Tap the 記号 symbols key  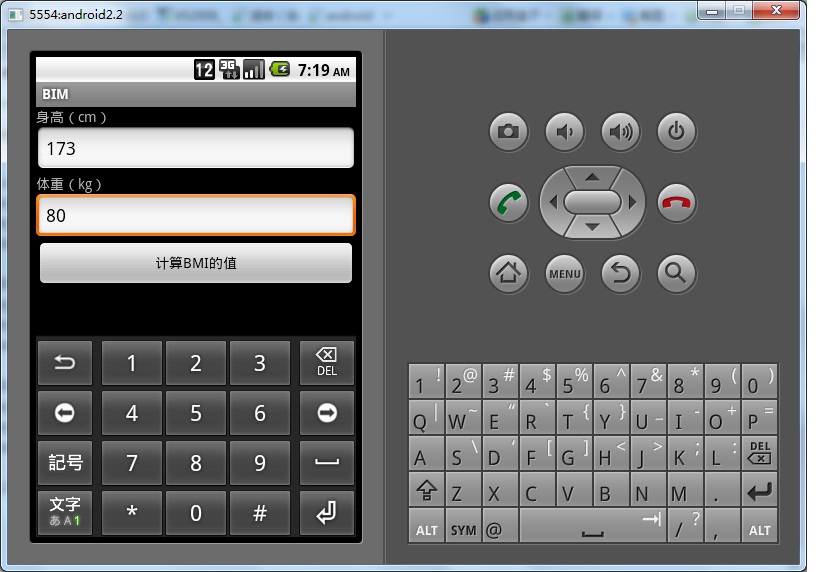[65, 463]
